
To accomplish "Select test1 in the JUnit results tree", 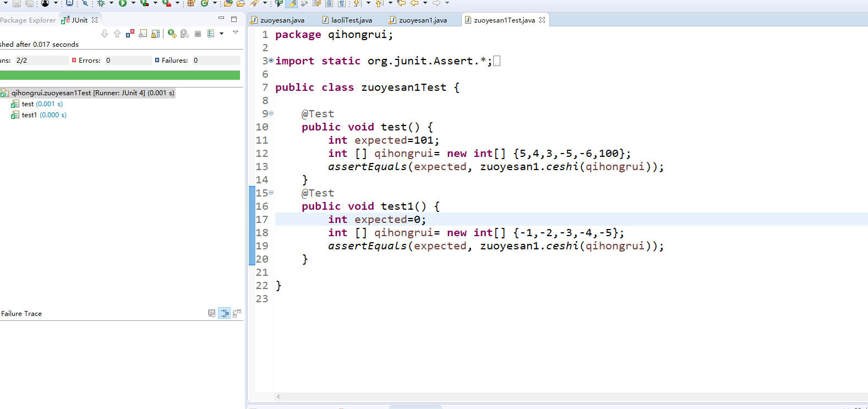I will click(x=29, y=115).
